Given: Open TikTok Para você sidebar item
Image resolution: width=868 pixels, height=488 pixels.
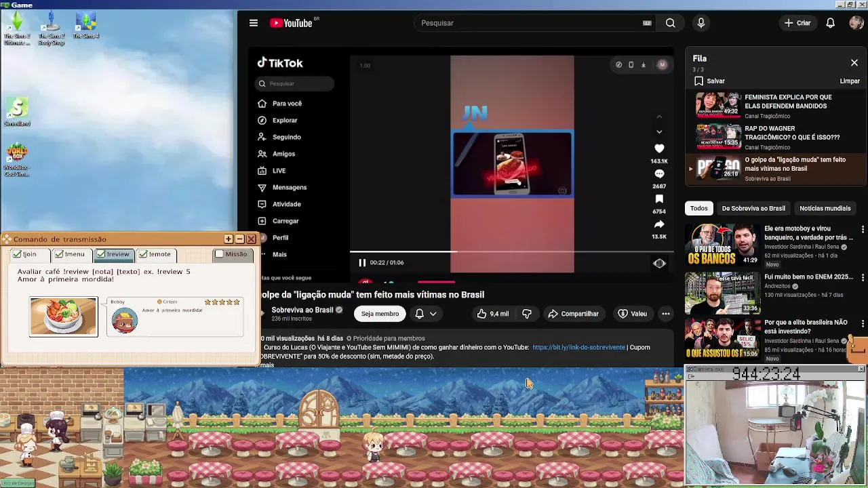Looking at the screenshot, I should 280,104.
